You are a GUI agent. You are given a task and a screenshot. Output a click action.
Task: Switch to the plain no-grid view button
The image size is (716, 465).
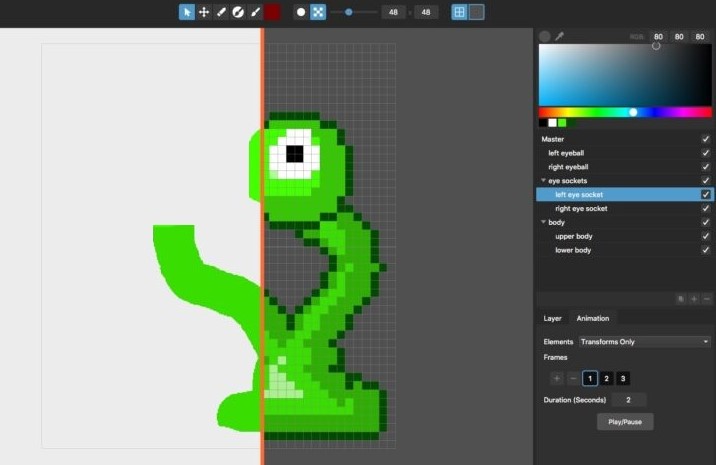click(476, 12)
